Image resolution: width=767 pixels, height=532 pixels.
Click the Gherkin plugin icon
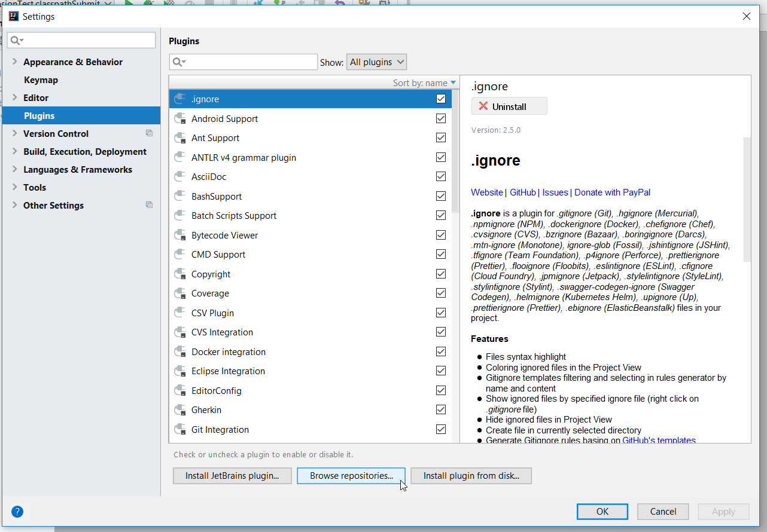pyautogui.click(x=179, y=410)
